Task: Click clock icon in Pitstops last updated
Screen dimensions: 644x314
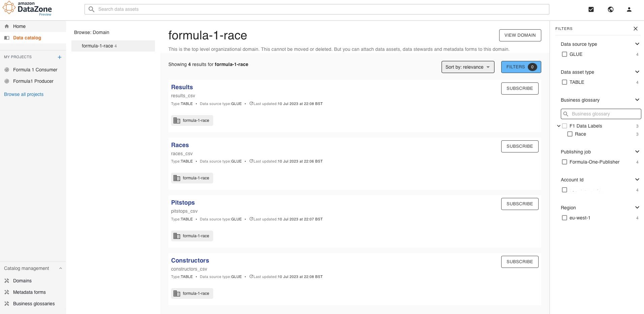Action: tap(251, 219)
